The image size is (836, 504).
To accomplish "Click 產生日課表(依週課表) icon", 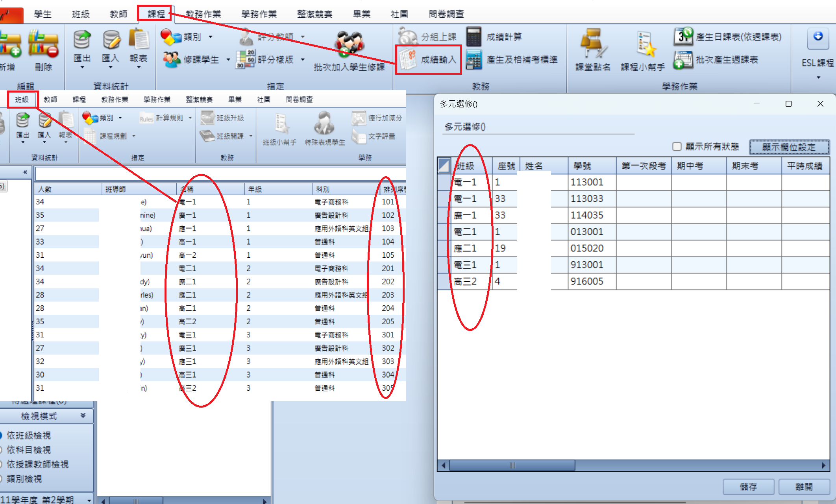I will coord(683,37).
